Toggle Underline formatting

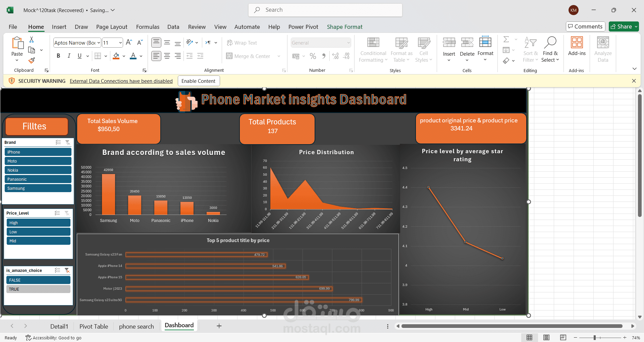[79, 56]
